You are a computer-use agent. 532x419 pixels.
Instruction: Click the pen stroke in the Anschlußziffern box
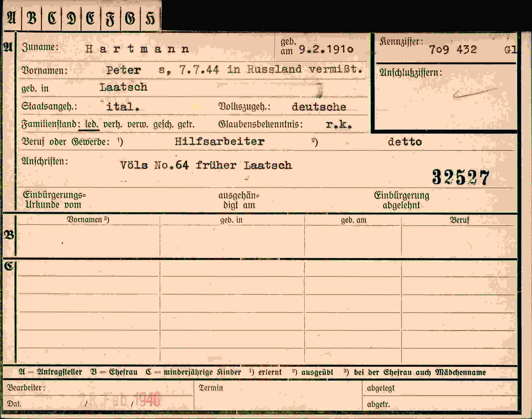pyautogui.click(x=475, y=93)
